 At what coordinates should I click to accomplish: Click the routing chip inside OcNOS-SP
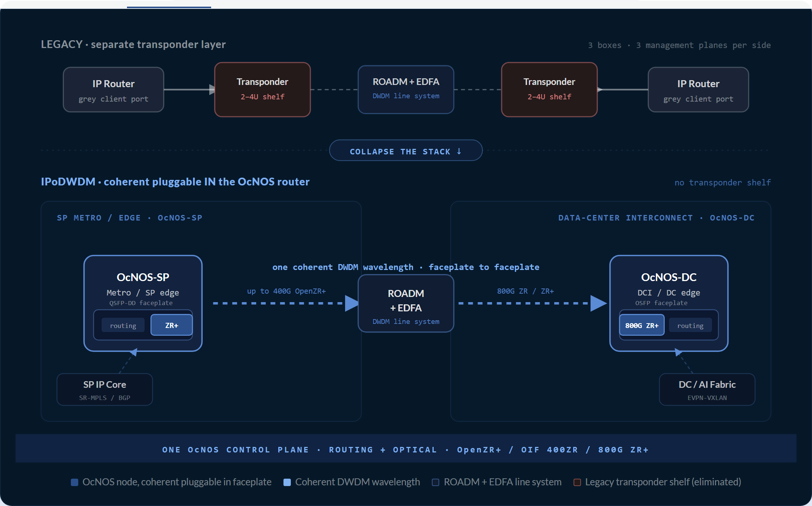123,325
